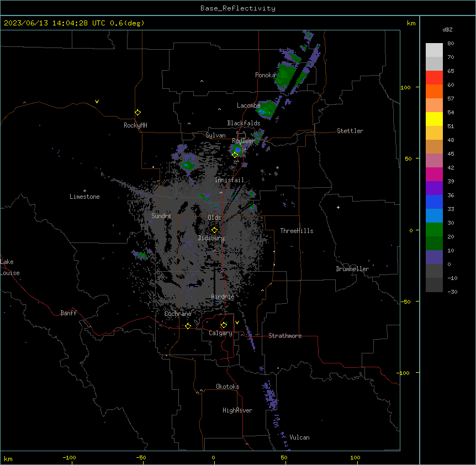Click the 0 tick label on right axis
Screen dimensions: 476x465
411,230
